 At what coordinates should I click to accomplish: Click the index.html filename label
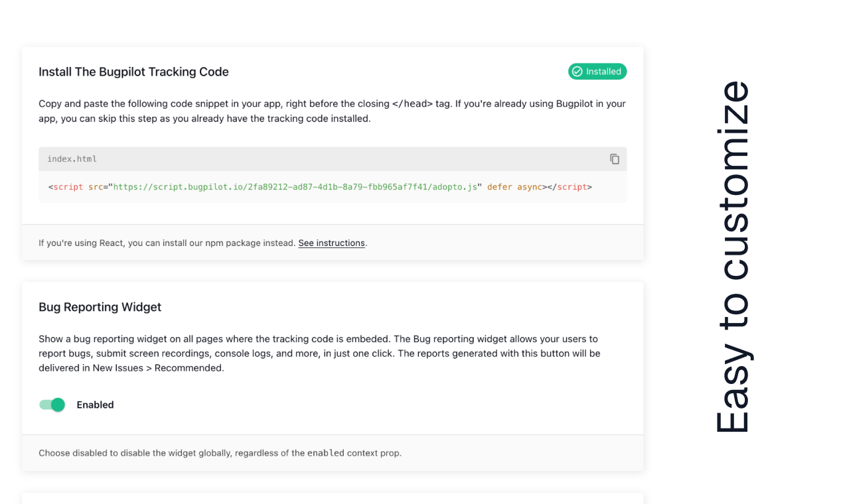pyautogui.click(x=72, y=159)
